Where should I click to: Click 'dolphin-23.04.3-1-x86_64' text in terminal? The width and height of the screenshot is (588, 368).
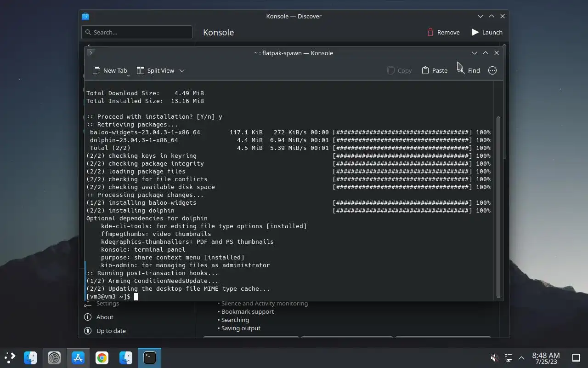[134, 140]
